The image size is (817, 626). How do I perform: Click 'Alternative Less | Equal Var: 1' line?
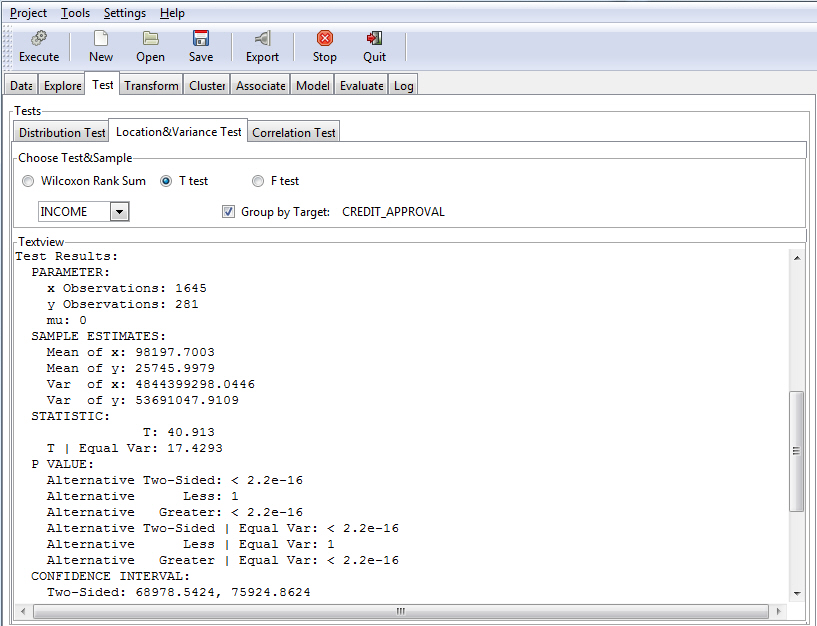191,544
